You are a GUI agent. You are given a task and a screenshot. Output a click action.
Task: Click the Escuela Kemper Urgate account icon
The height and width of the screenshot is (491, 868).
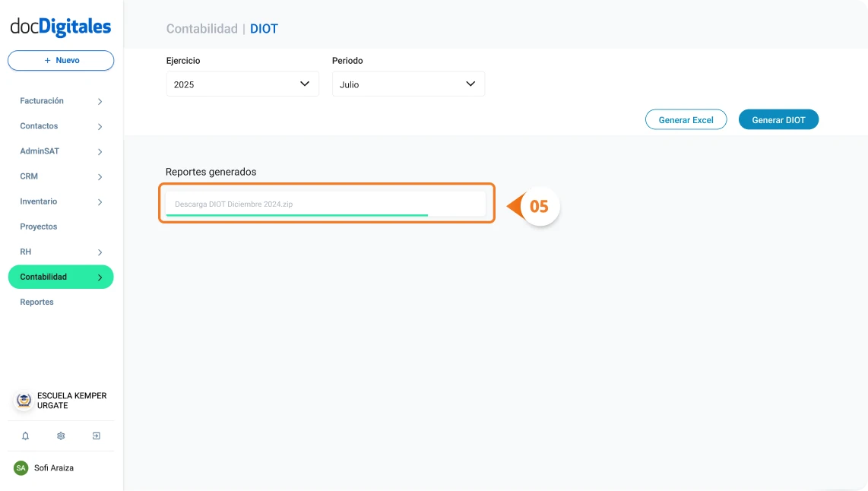point(23,401)
